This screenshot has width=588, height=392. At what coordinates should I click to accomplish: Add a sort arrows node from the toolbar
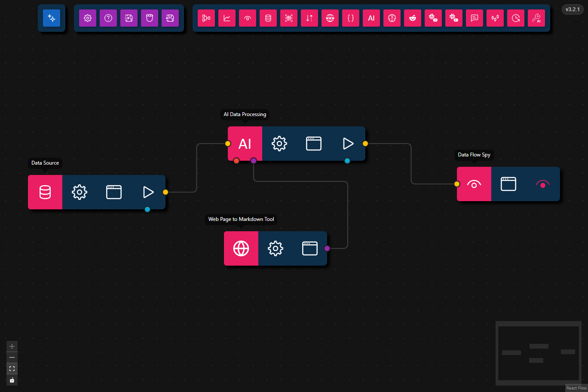(x=309, y=18)
